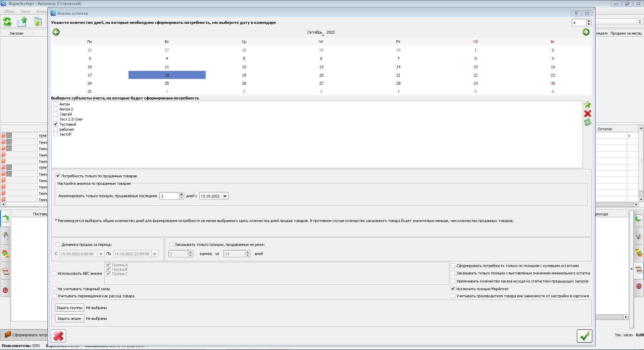The image size is (644, 350).
Task: Click the green refresh arrows beside list
Action: (587, 123)
